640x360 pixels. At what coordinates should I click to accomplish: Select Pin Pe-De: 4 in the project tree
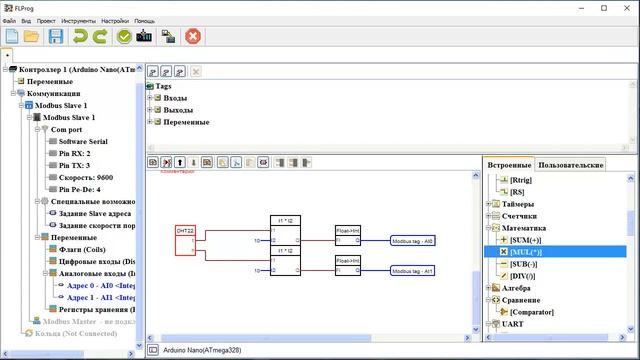79,189
